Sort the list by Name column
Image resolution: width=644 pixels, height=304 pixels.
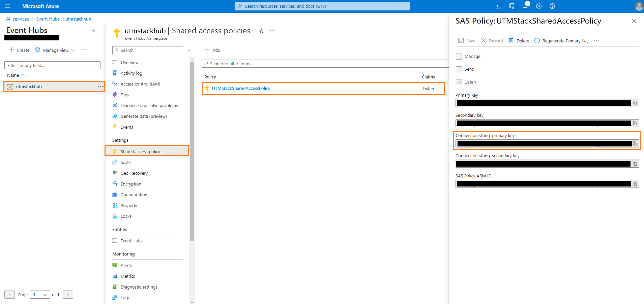[17, 75]
